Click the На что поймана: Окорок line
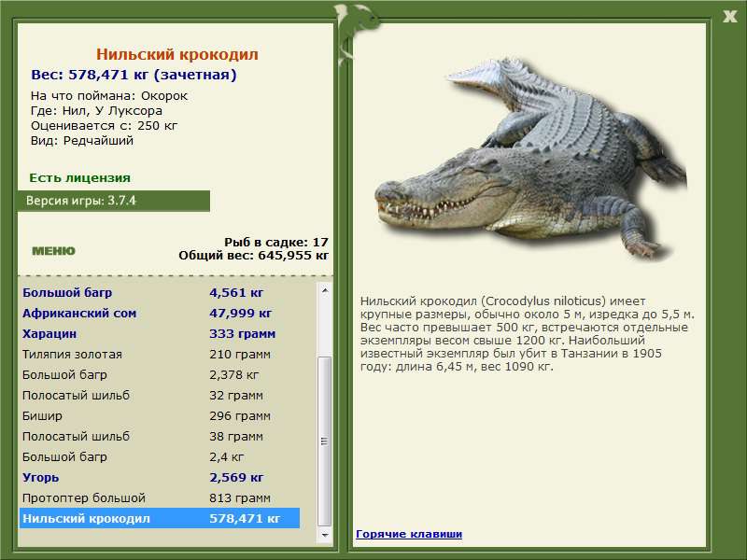747x560 pixels. 109,96
